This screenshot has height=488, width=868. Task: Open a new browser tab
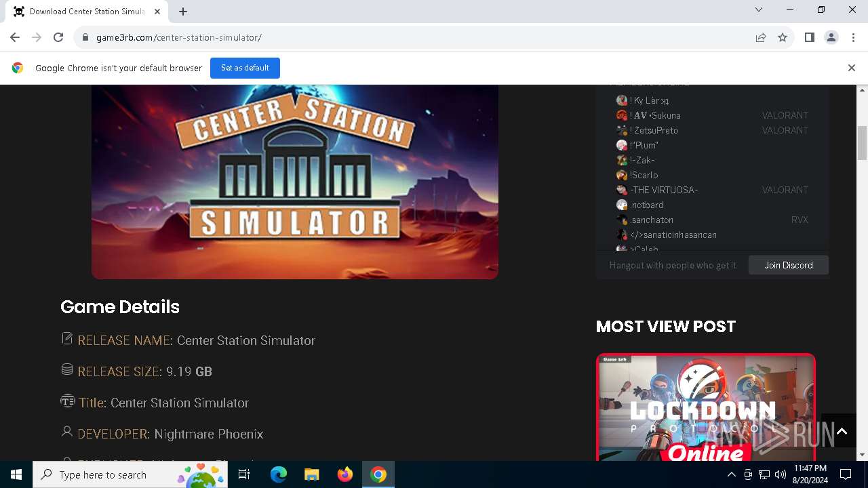click(x=183, y=12)
